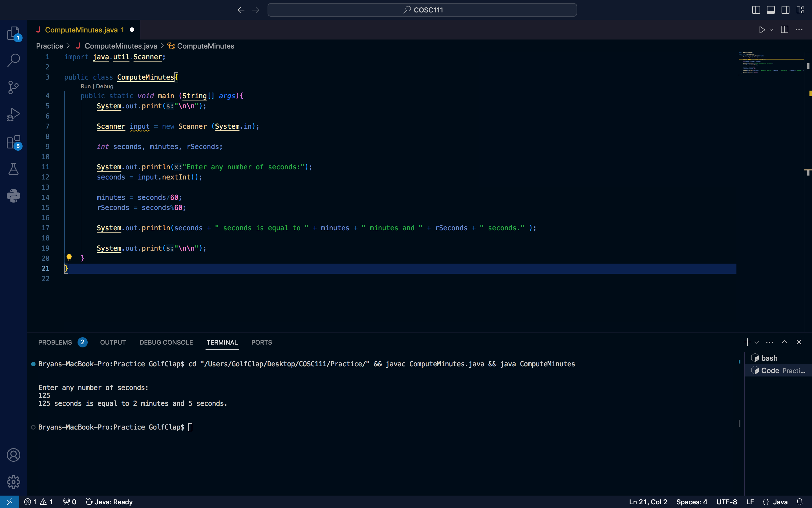Switch to the OUTPUT tab
Image resolution: width=812 pixels, height=508 pixels.
(x=113, y=342)
